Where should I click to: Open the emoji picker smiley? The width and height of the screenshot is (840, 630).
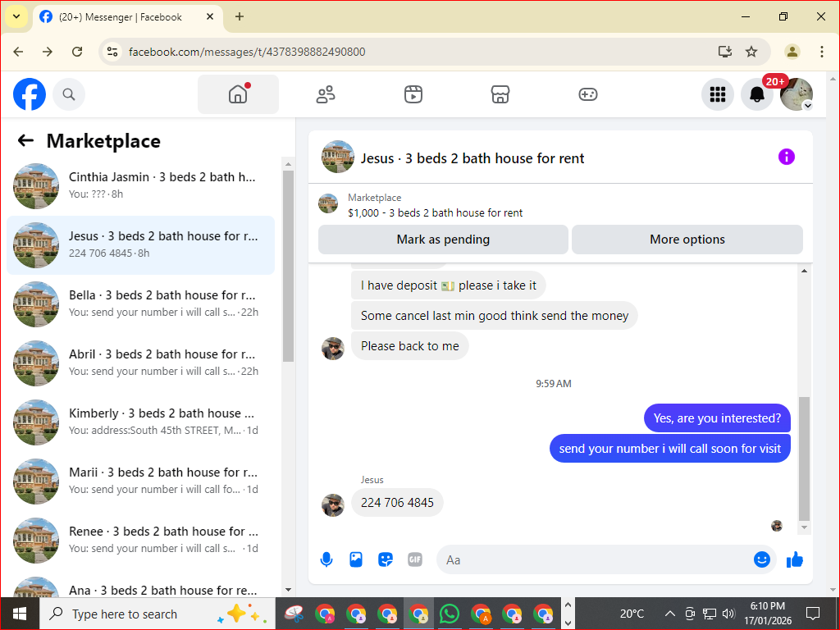762,559
